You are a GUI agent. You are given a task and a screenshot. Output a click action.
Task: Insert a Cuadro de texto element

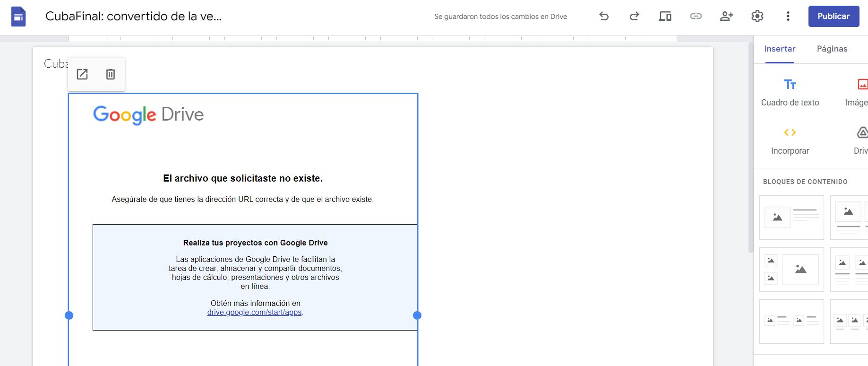pos(790,92)
